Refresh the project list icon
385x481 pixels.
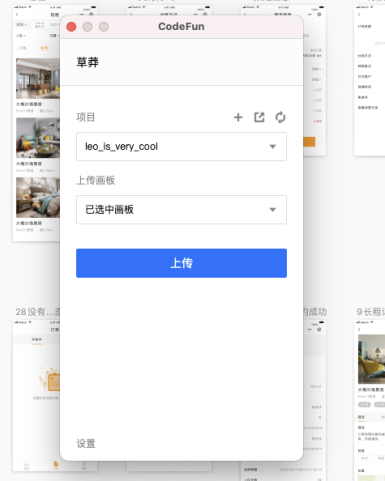(280, 117)
